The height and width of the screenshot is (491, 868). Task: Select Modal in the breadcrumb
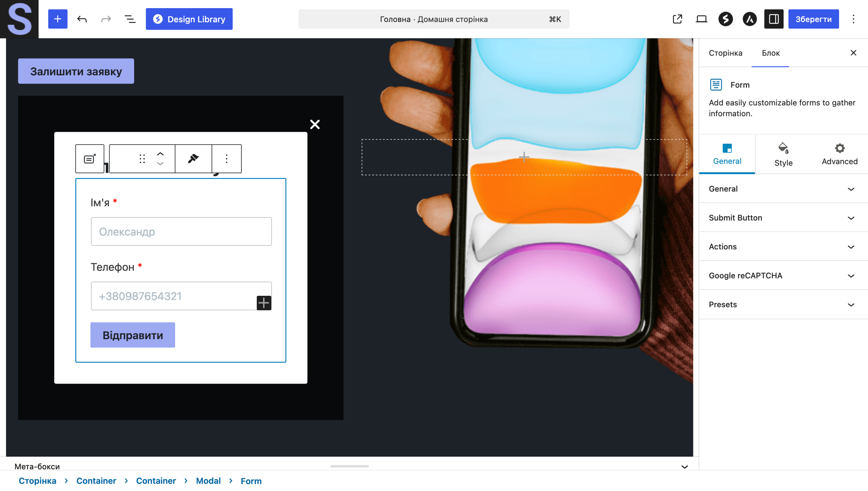click(x=208, y=480)
